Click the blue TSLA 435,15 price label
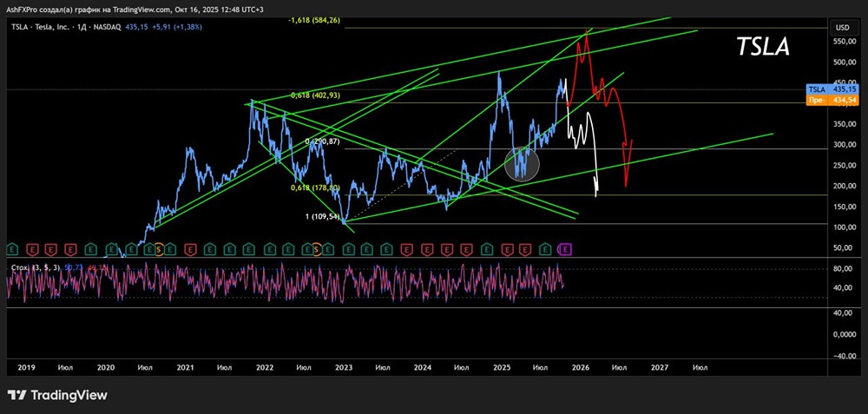The height and width of the screenshot is (414, 868). click(x=832, y=89)
